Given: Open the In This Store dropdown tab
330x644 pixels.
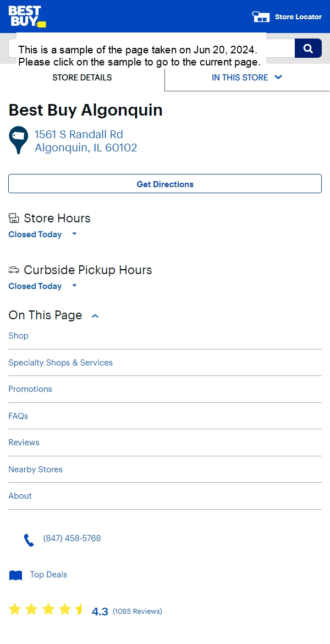Looking at the screenshot, I should point(247,78).
